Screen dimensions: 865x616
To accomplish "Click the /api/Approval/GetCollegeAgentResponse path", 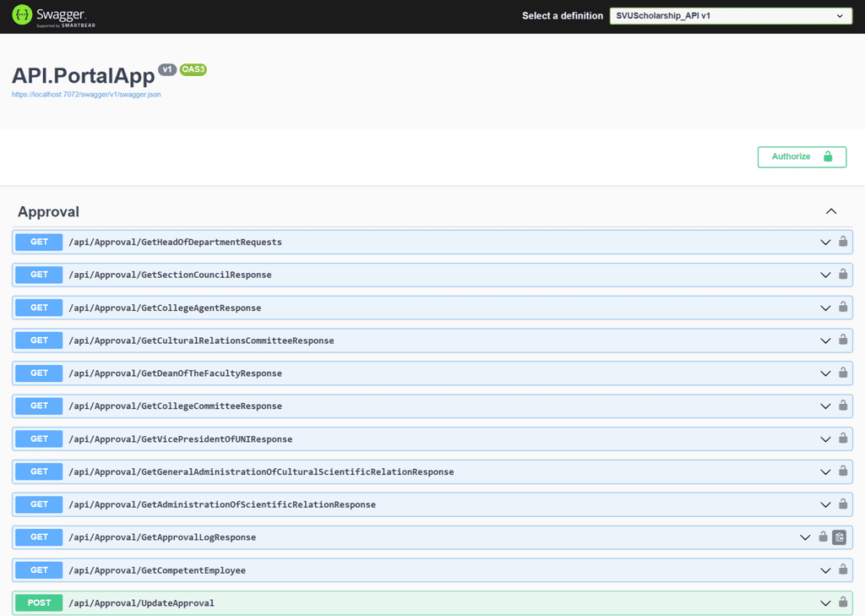I will [x=165, y=308].
